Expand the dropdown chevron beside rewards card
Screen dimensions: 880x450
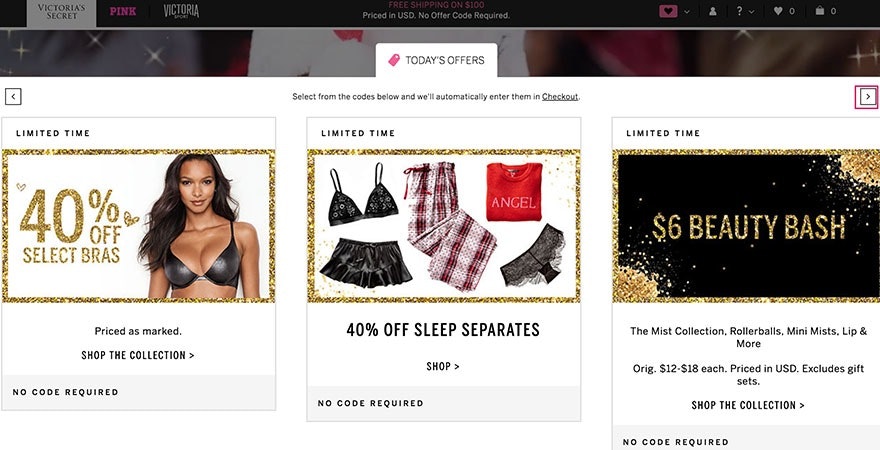pyautogui.click(x=687, y=11)
